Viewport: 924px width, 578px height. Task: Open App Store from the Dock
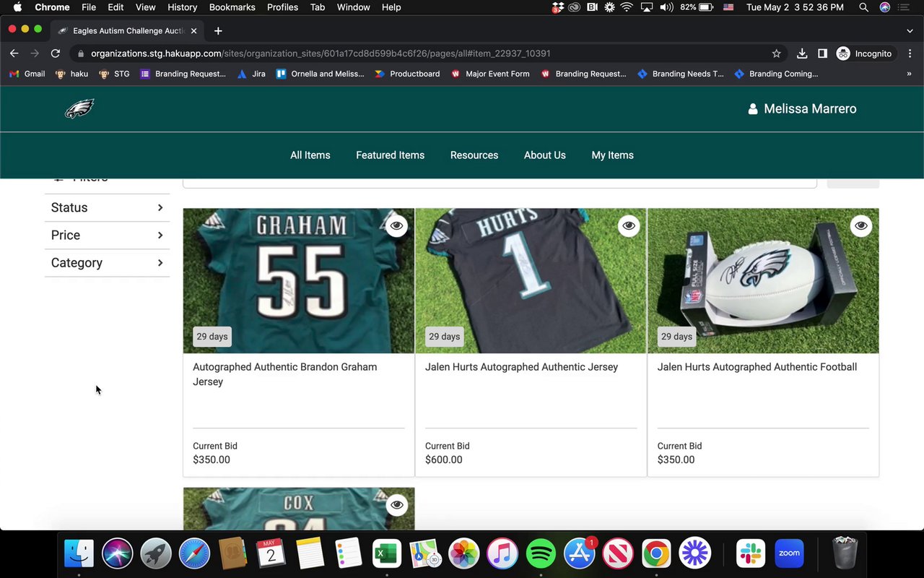pos(579,554)
